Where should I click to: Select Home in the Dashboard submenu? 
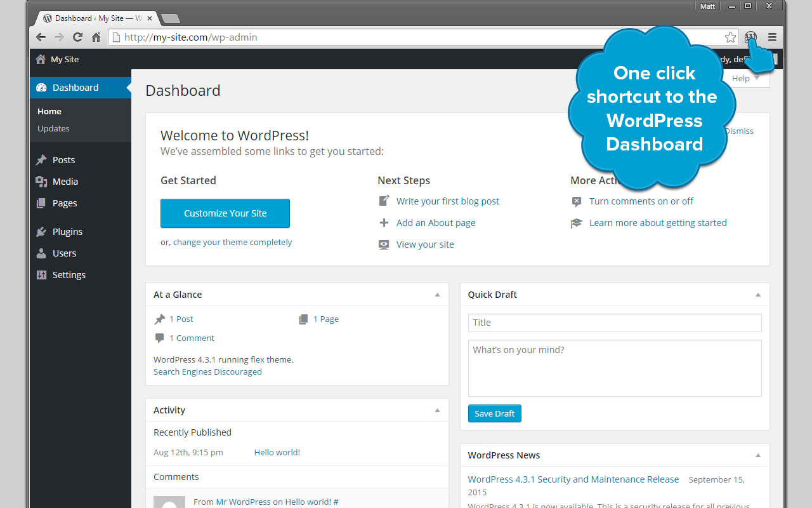pos(49,111)
